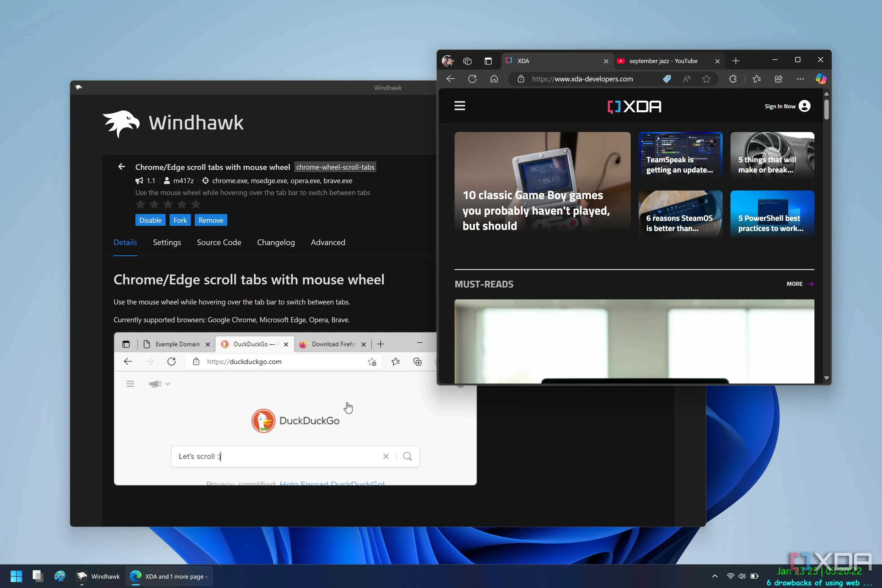Open the tab actions menu in Edge
The image size is (882, 588).
pos(488,61)
